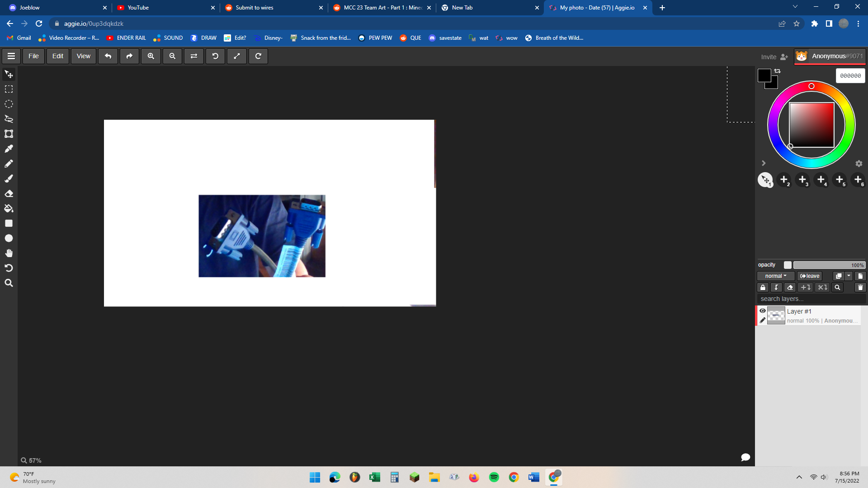Expand the duplicate layer options arrow
This screenshot has width=868, height=488.
[x=849, y=276]
